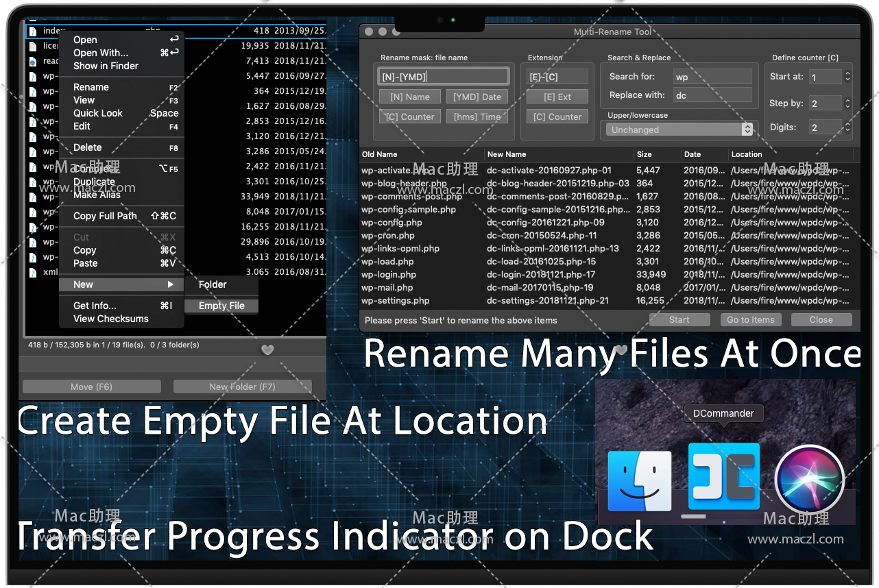Insert the [YMD] Date placeholder

(477, 97)
